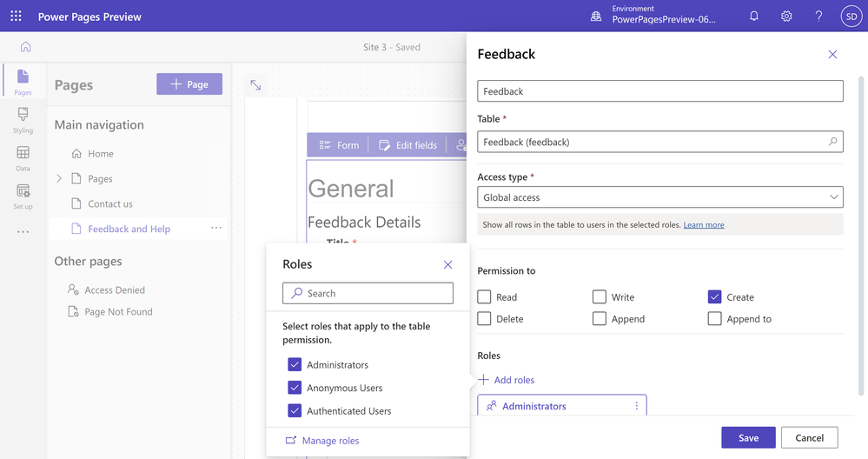Image resolution: width=868 pixels, height=459 pixels.
Task: Open the app launcher waffle icon
Action: point(16,16)
